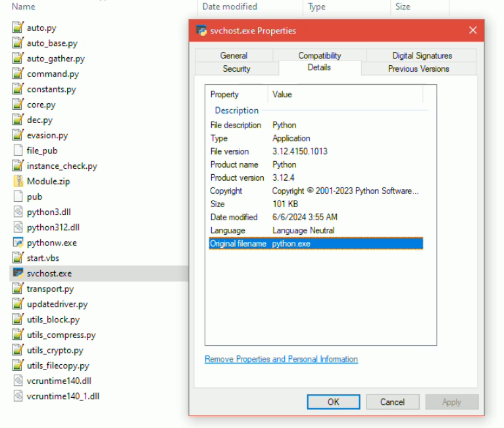Click the dec.py file icon
Screen dimensions: 504x428
[18, 120]
